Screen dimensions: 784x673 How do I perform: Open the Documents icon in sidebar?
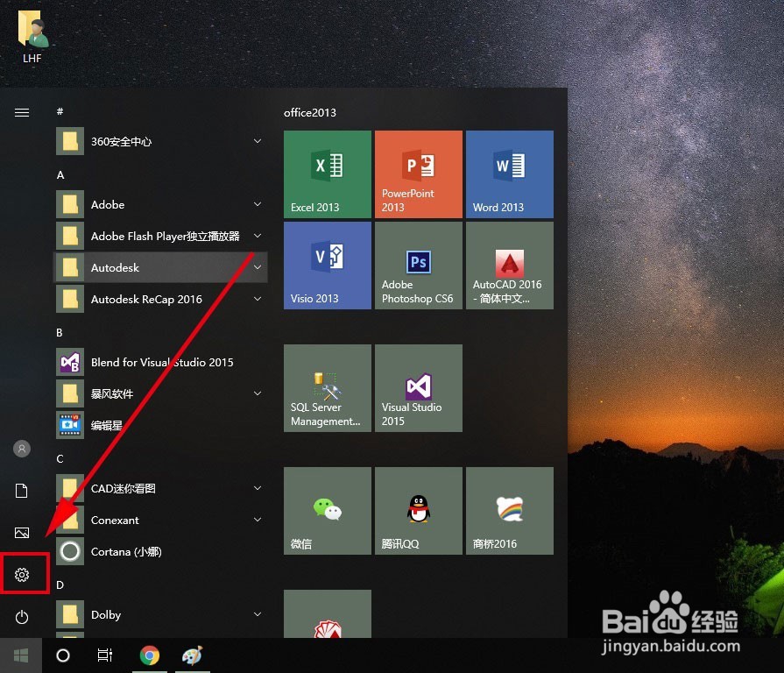coord(22,491)
